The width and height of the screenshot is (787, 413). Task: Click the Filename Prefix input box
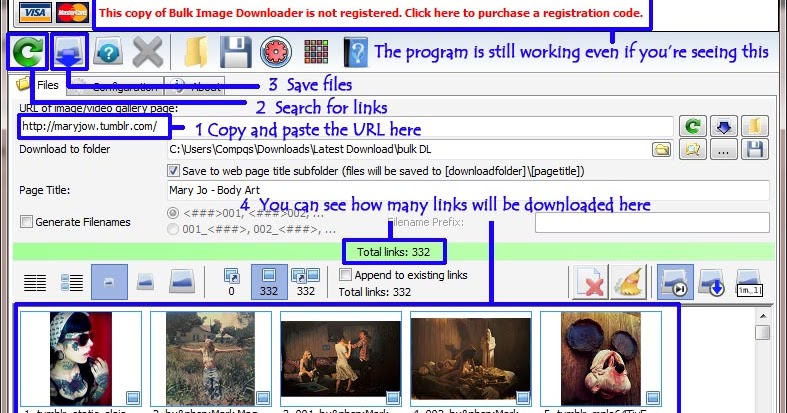click(x=652, y=222)
